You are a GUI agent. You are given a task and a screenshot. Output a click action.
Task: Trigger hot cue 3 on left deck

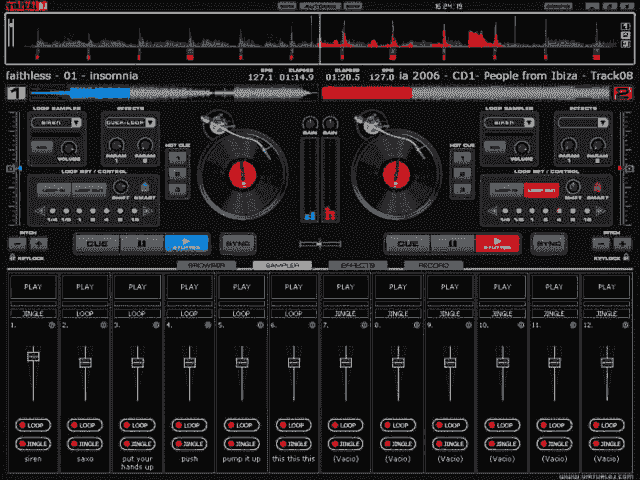coord(178,189)
